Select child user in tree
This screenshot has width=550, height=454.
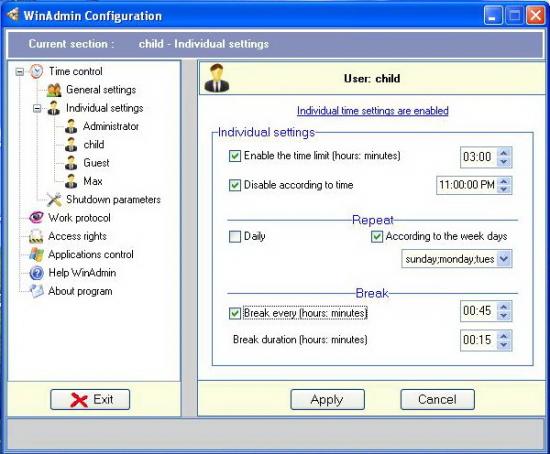click(94, 145)
